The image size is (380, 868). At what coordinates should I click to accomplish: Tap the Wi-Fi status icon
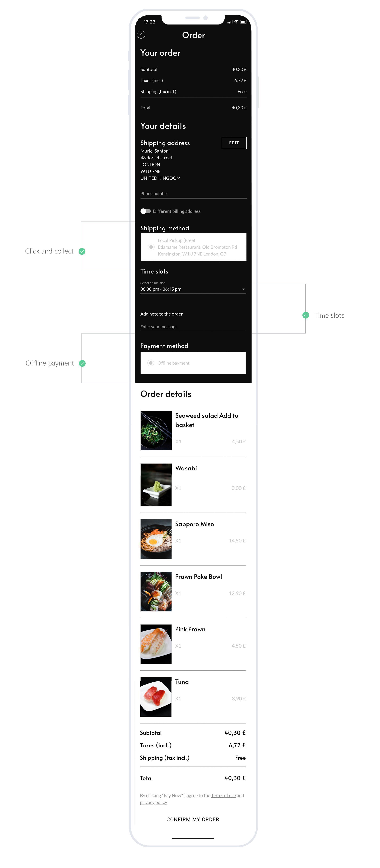click(236, 22)
